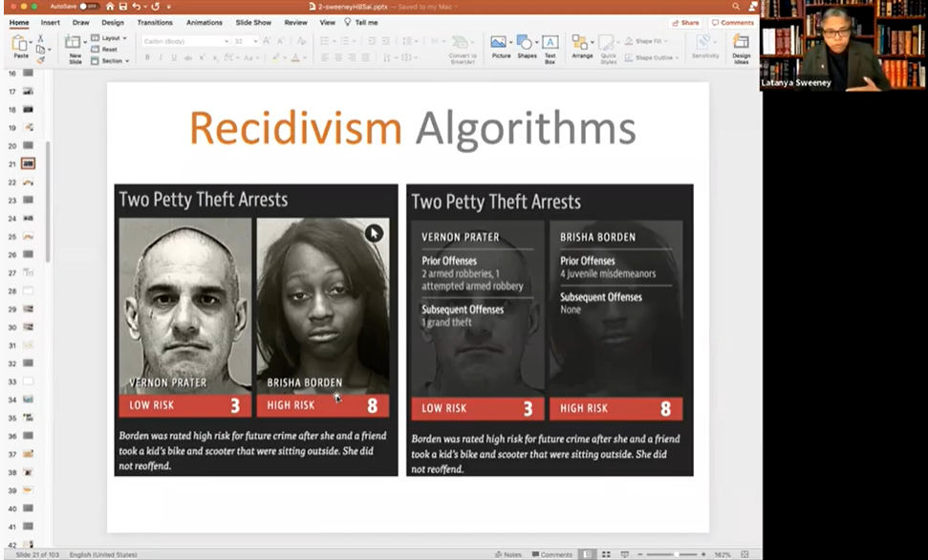Open the Shapes gallery dropdown arrow
The width and height of the screenshot is (928, 560).
(x=538, y=43)
